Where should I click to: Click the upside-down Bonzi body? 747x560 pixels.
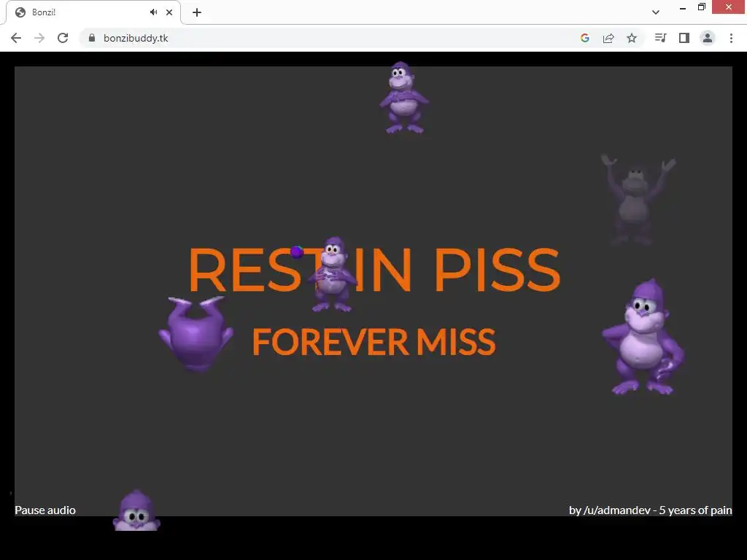pos(196,334)
